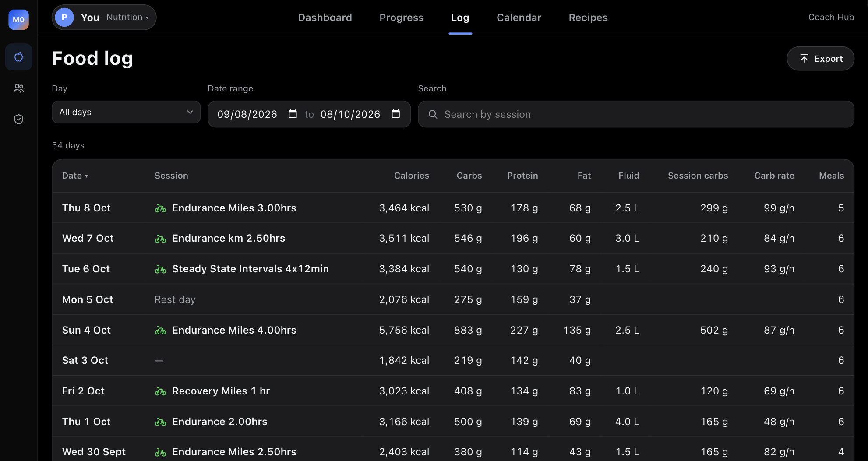This screenshot has height=461, width=868.
Task: Click the MO app logo
Action: (18, 20)
